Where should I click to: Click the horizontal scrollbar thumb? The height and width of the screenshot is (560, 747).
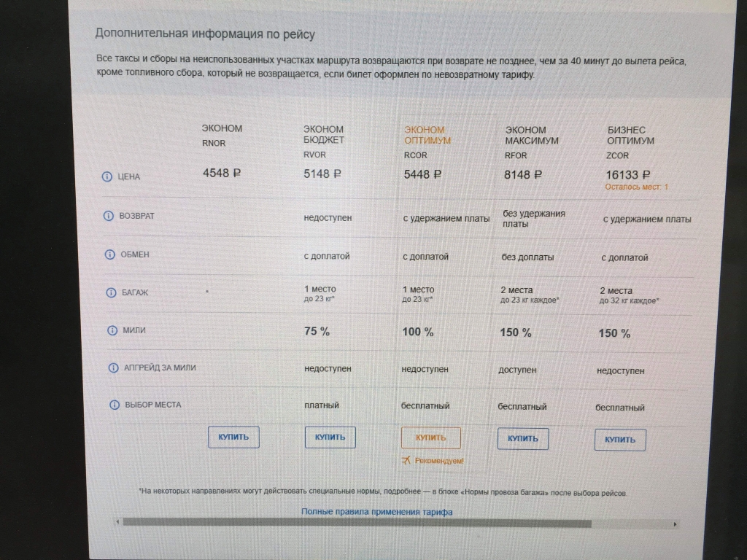pyautogui.click(x=357, y=523)
